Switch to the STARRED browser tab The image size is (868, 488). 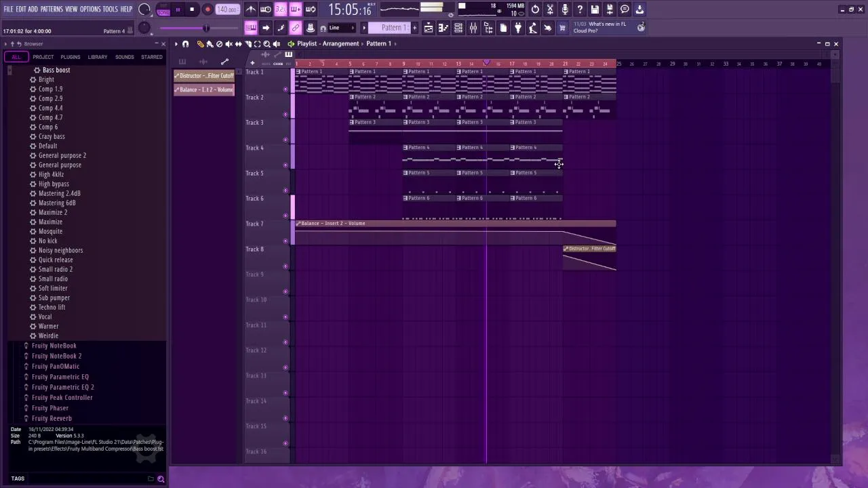point(152,57)
